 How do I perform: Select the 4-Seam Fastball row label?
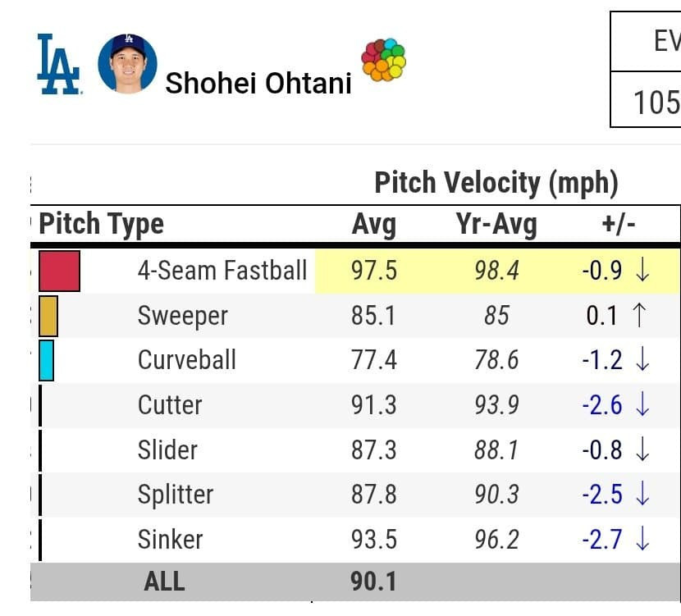[222, 271]
